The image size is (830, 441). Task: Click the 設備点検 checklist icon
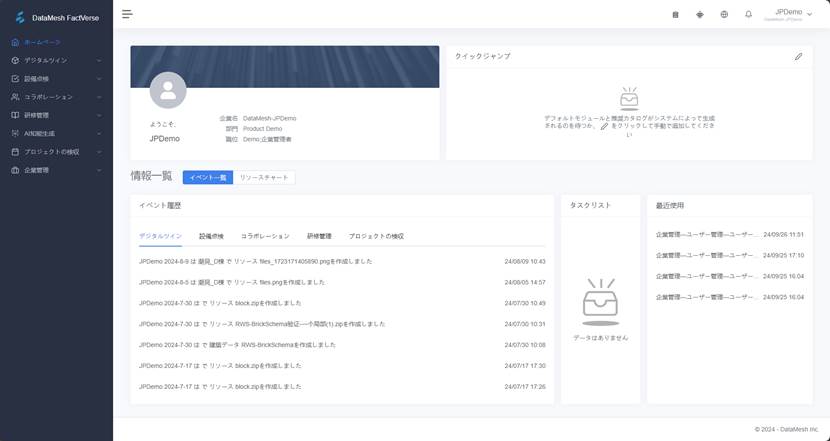click(x=15, y=78)
